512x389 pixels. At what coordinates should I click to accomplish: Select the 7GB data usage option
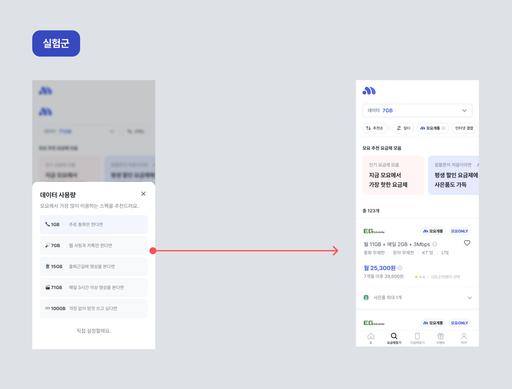pyautogui.click(x=94, y=245)
